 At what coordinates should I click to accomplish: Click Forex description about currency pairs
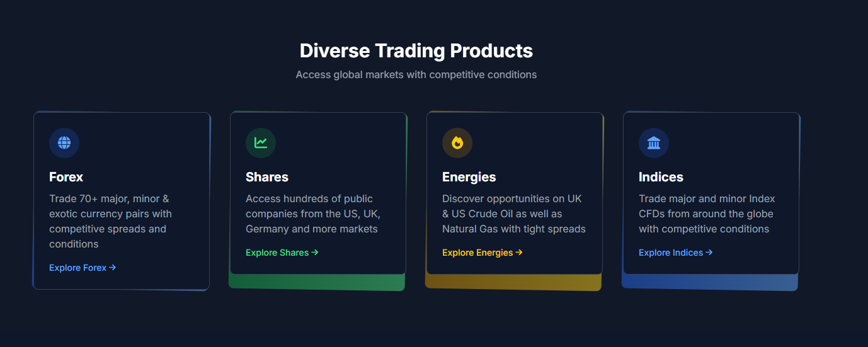110,221
